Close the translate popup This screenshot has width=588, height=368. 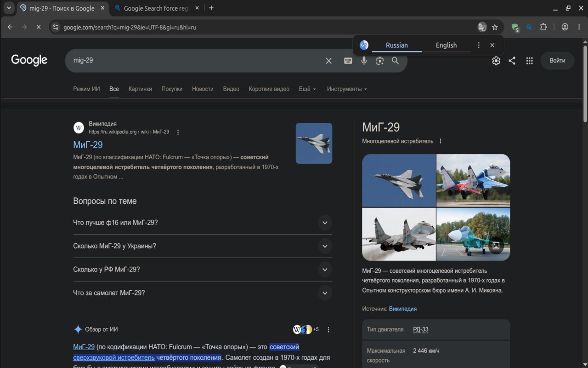click(492, 45)
